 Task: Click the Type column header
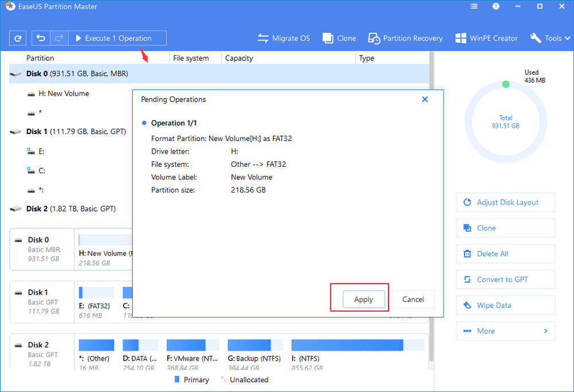pyautogui.click(x=367, y=58)
